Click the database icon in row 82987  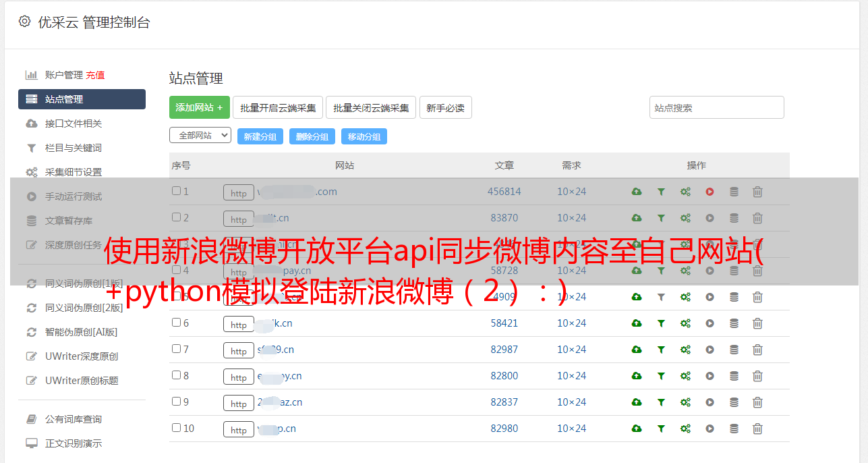pyautogui.click(x=734, y=350)
